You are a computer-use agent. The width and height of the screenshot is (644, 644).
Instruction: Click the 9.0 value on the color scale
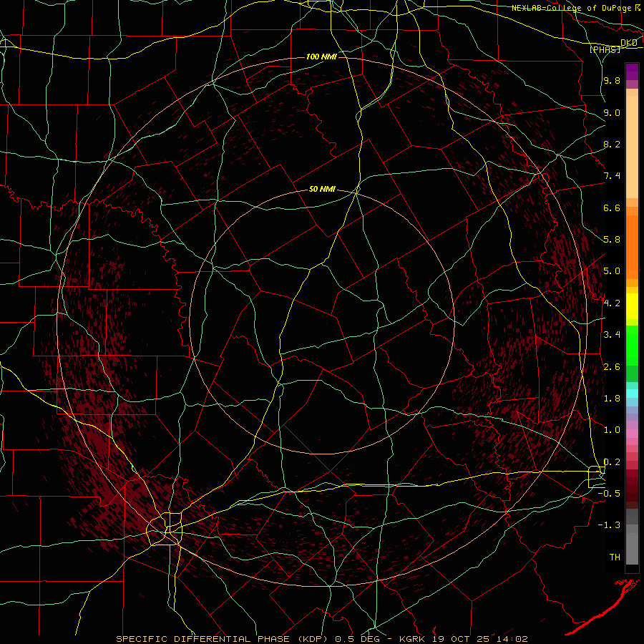[612, 112]
